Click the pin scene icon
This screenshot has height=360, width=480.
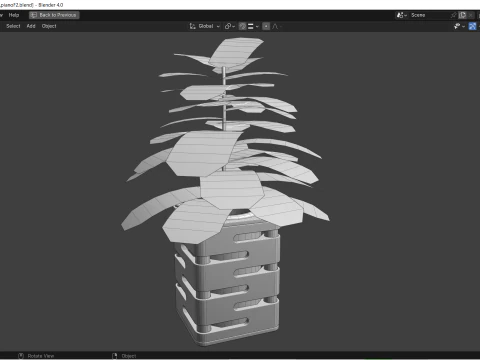click(x=453, y=15)
